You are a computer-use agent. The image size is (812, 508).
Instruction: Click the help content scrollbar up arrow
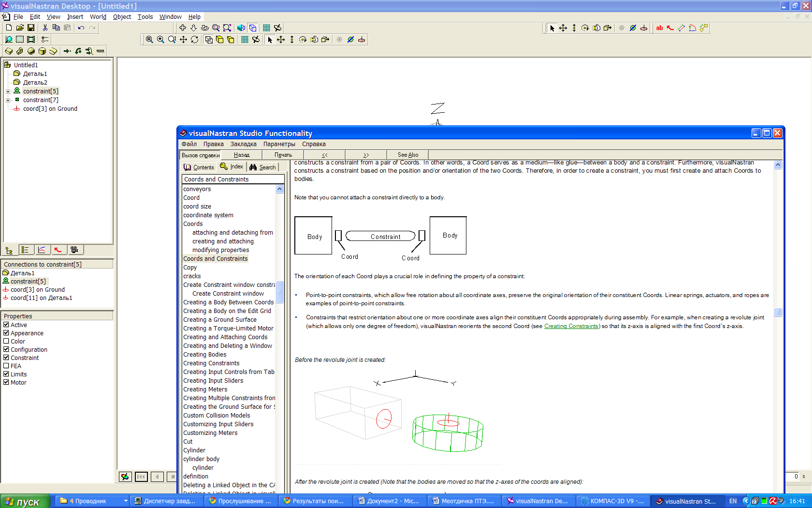pos(778,165)
